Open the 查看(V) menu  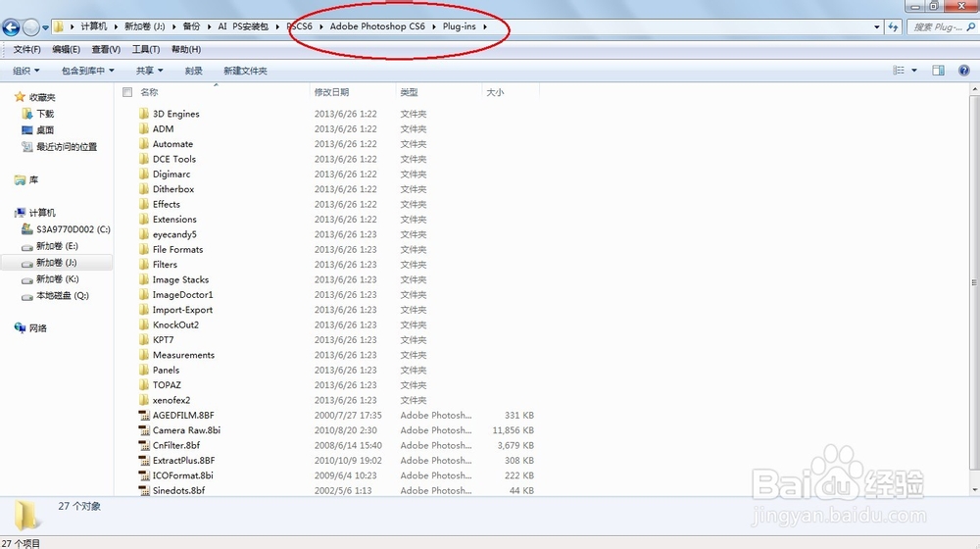click(106, 49)
